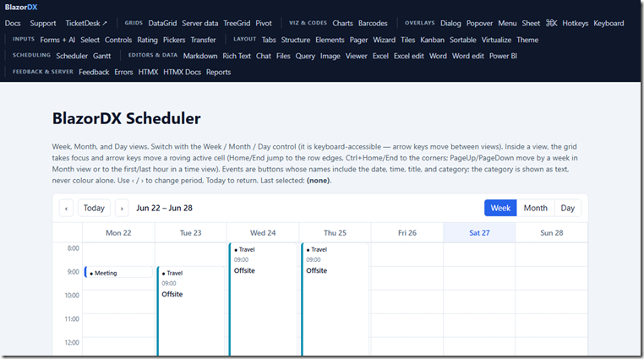This screenshot has height=359, width=644.
Task: Open Controls page
Action: click(x=118, y=40)
